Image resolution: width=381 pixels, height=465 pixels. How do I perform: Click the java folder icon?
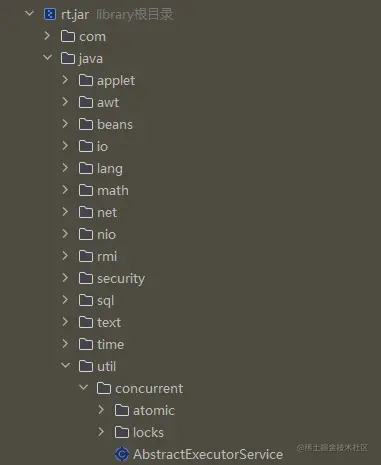coord(68,58)
